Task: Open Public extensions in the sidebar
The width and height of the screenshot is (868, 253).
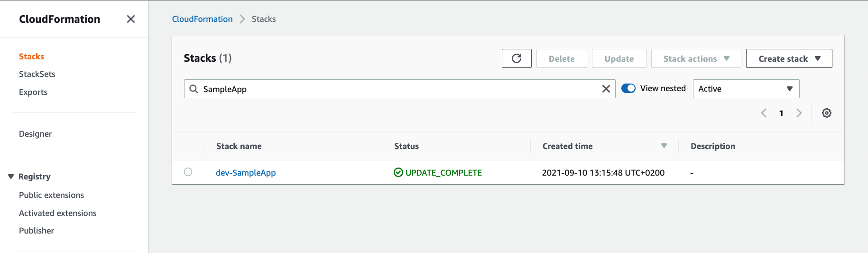Action: click(x=51, y=195)
